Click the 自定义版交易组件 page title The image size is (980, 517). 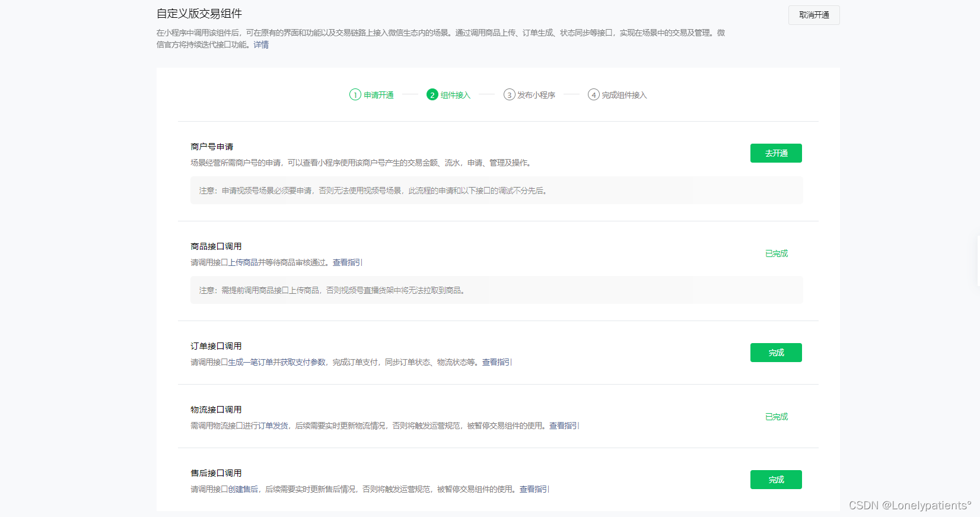pos(199,14)
